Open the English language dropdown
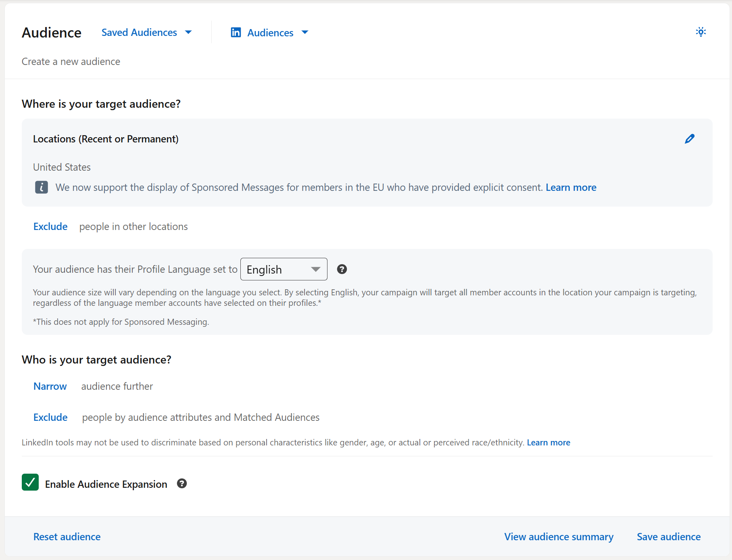 pyautogui.click(x=284, y=269)
